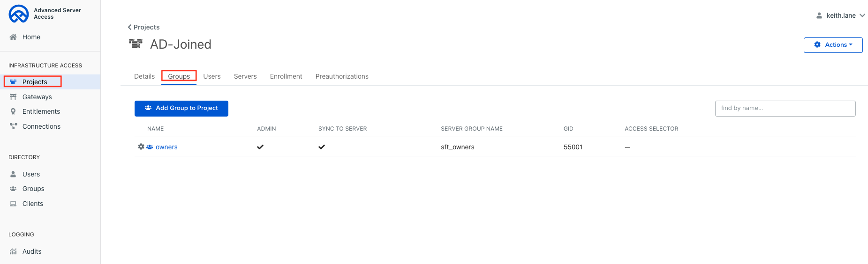
Task: Click the Entitlements icon in sidebar
Action: 13,111
